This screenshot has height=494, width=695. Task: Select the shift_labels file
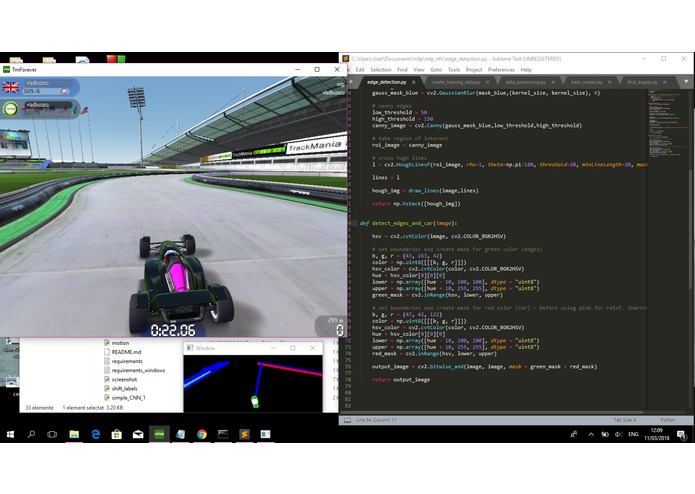click(x=120, y=389)
